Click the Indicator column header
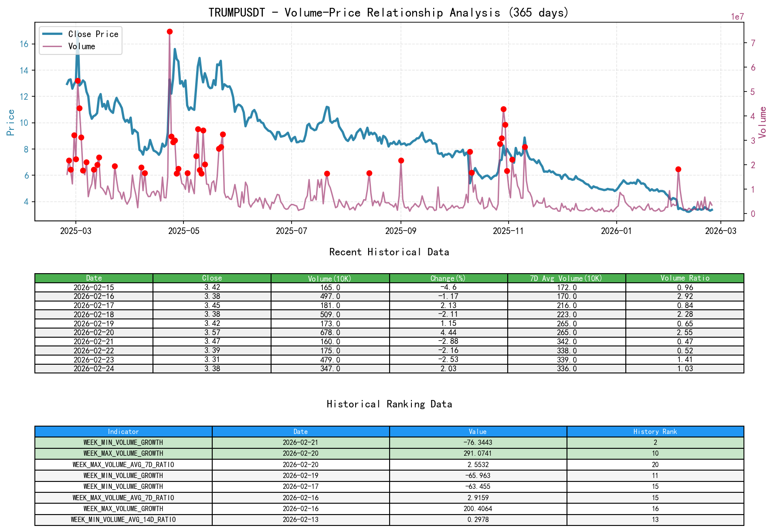The image size is (774, 532). coord(123,431)
